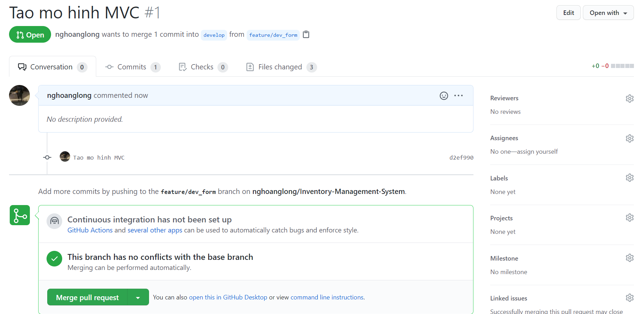Copy the feature/dev_form branch name

coord(306,34)
